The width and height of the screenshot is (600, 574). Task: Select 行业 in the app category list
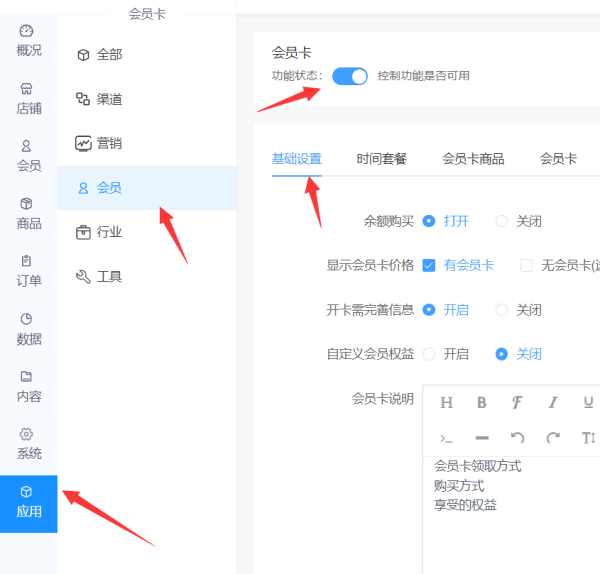point(147,232)
